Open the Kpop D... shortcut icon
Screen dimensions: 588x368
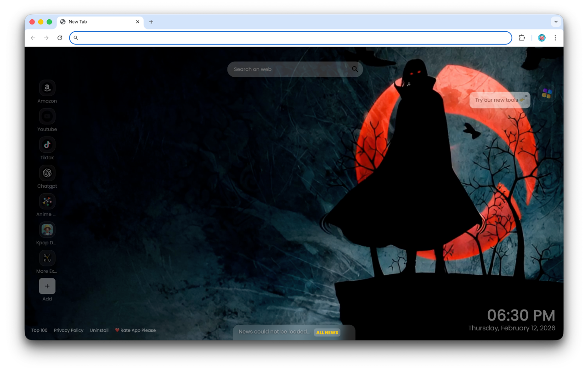click(47, 230)
